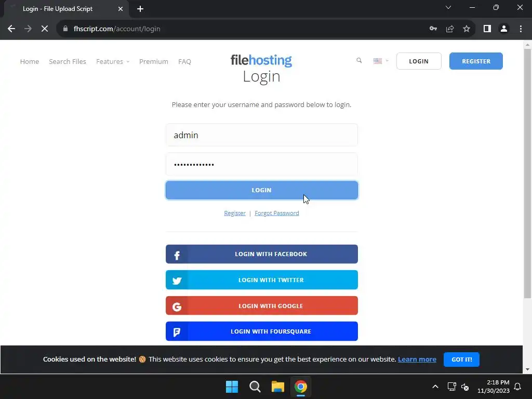Close the Login - File Upload Script tab
Image resolution: width=532 pixels, height=399 pixels.
[x=121, y=9]
